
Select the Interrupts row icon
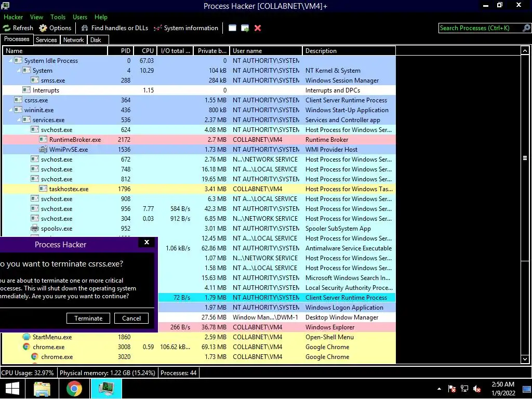pos(26,90)
